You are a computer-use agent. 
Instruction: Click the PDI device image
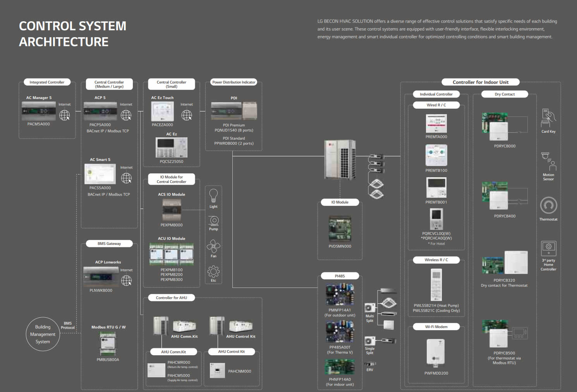click(x=234, y=111)
